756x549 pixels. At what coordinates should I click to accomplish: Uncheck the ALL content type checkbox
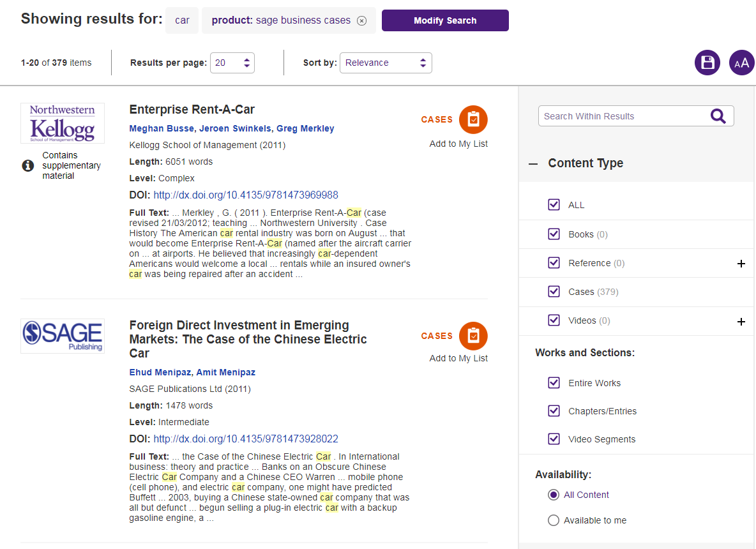[x=554, y=205]
